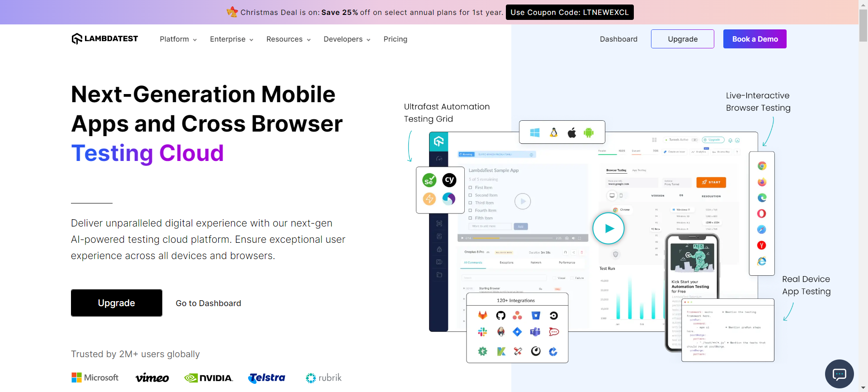Open the Pricing page
Image resolution: width=868 pixels, height=392 pixels.
pos(395,39)
